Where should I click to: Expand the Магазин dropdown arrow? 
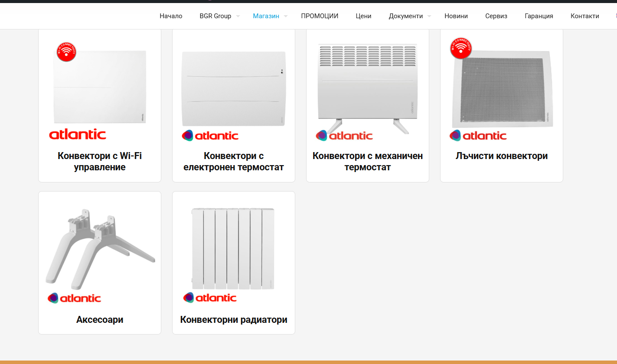286,16
